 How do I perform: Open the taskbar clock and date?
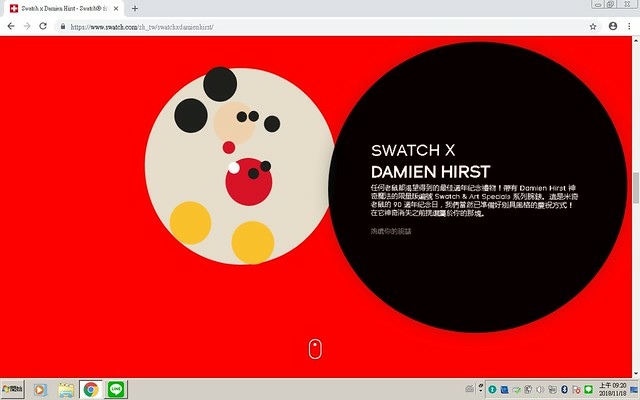613,389
